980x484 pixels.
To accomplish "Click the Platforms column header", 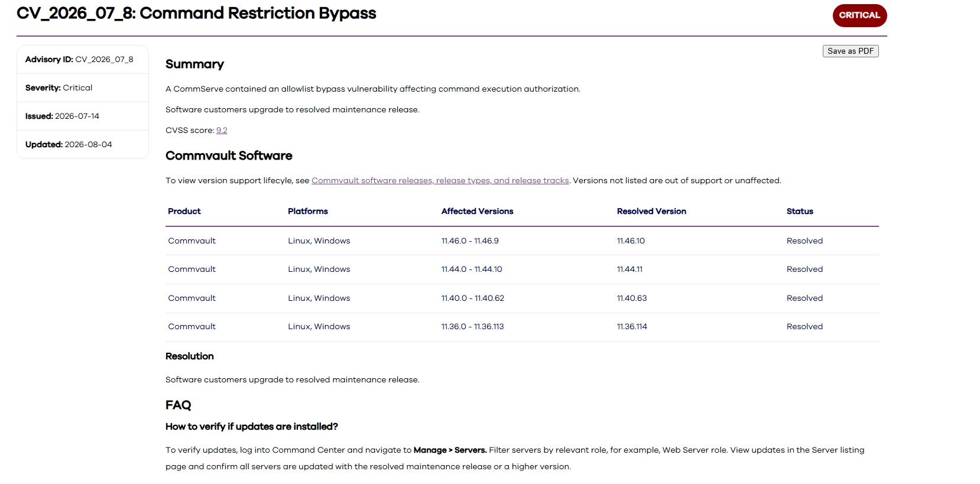I will 308,212.
